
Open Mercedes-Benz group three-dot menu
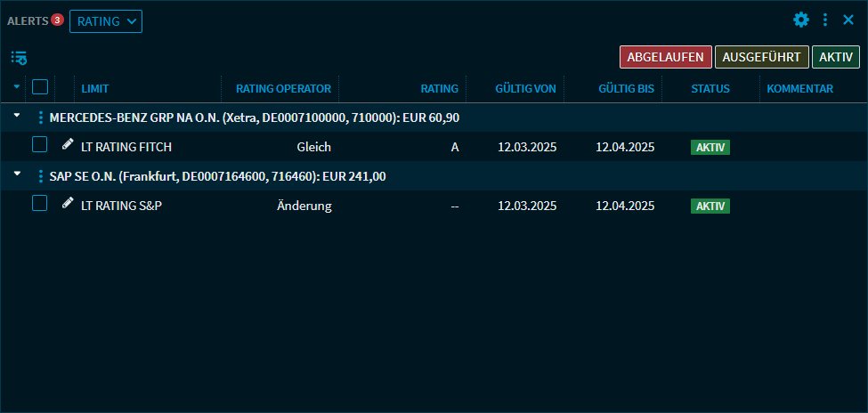pos(40,117)
